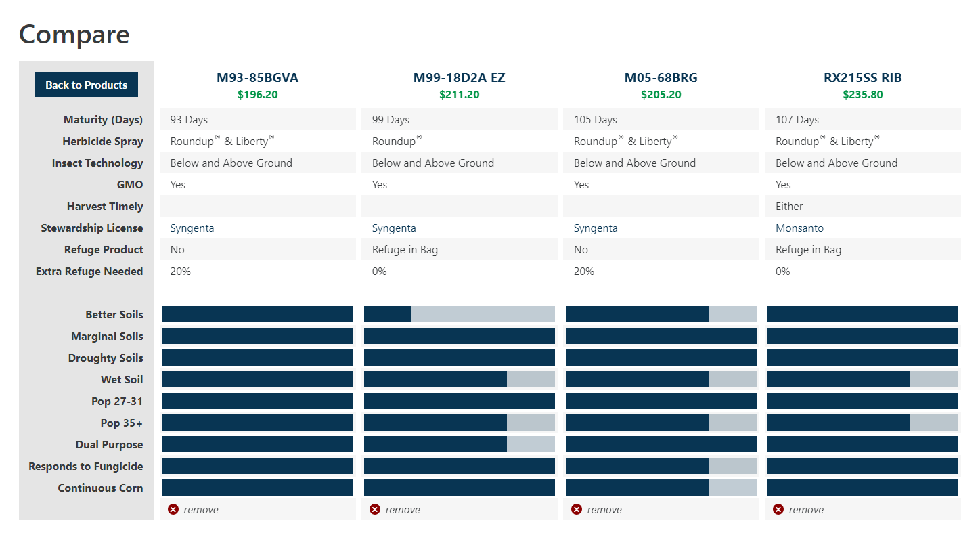Click 20% extra refuge for M05-68BRG
980x541 pixels.
click(x=584, y=272)
